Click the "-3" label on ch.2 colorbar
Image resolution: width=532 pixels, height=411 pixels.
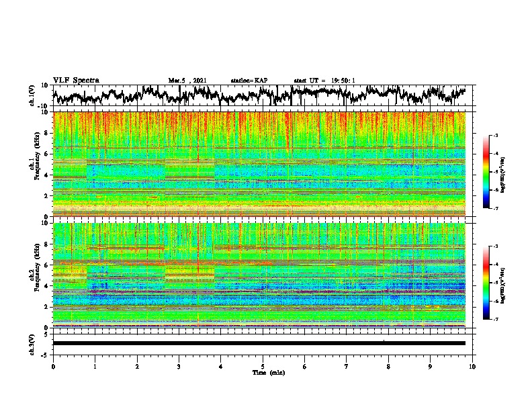(x=496, y=246)
